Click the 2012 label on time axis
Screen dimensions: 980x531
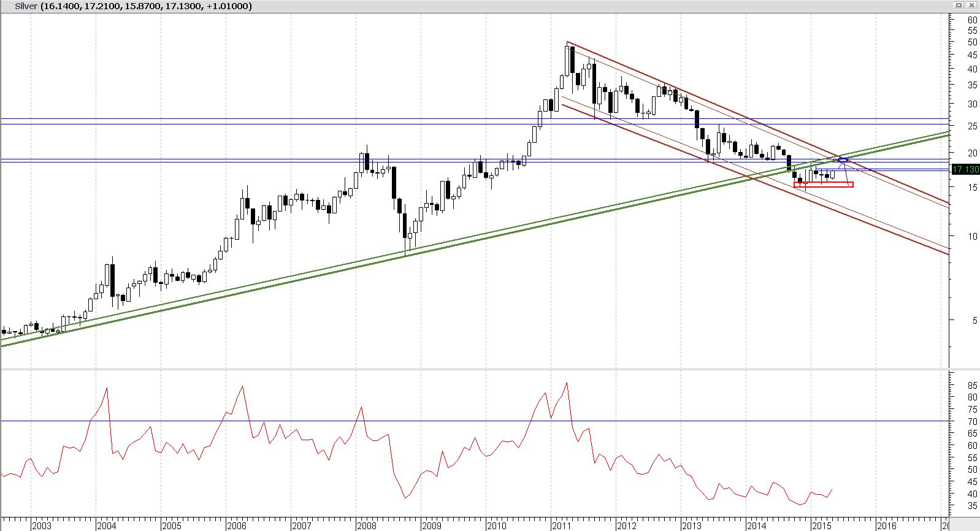pos(627,525)
